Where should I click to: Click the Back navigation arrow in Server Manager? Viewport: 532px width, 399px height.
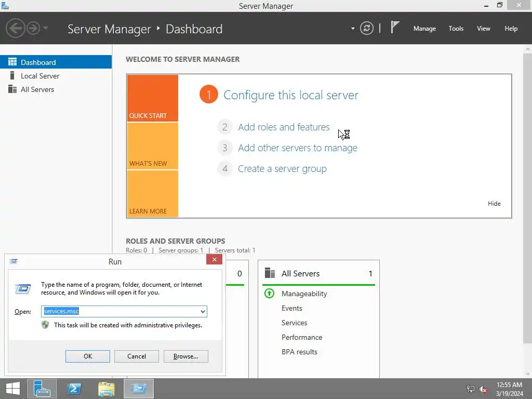(x=15, y=28)
